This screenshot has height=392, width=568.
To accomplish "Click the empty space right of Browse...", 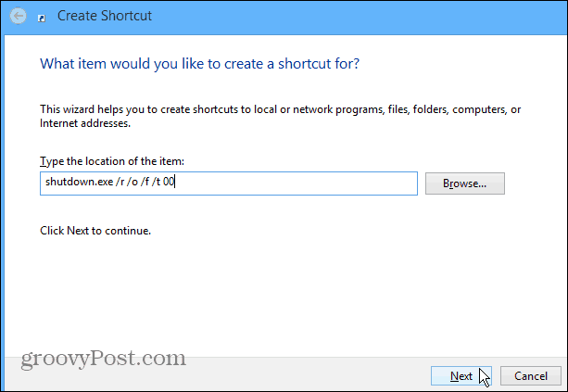I will [x=535, y=183].
